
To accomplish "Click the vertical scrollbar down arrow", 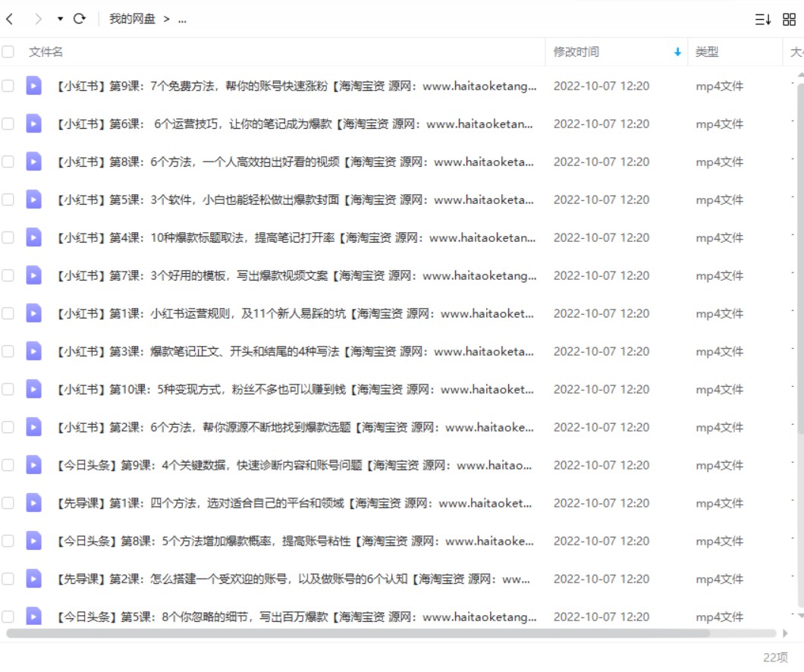I will coord(801,614).
